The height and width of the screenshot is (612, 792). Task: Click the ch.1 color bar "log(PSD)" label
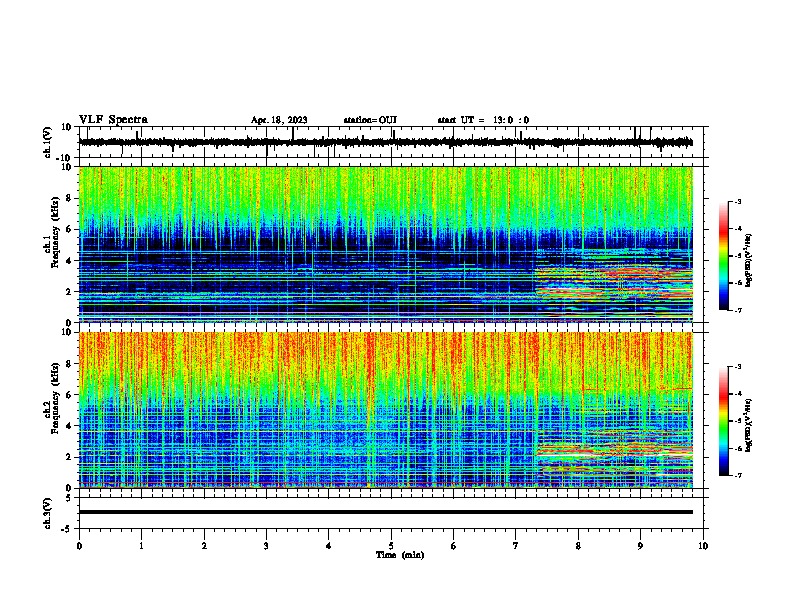click(x=749, y=261)
